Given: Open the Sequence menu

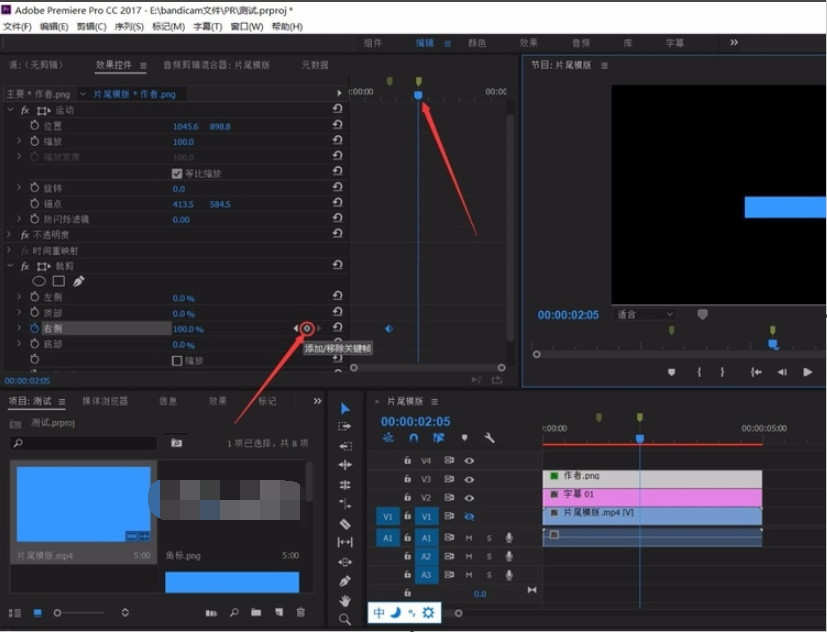Looking at the screenshot, I should coord(129,26).
